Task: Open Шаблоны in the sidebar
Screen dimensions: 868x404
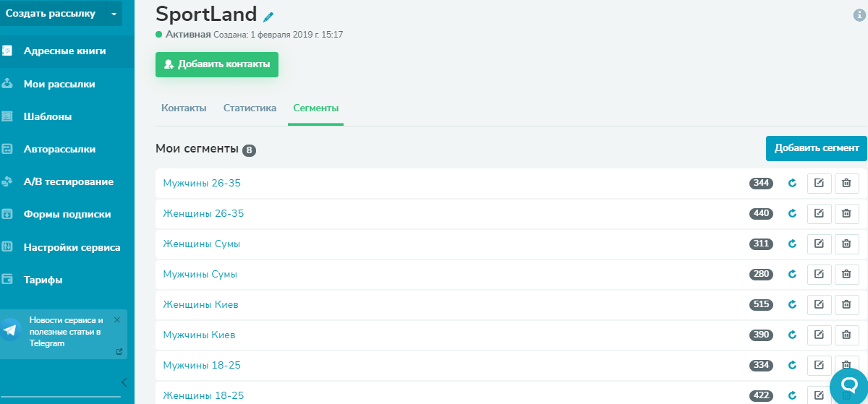Action: 48,116
